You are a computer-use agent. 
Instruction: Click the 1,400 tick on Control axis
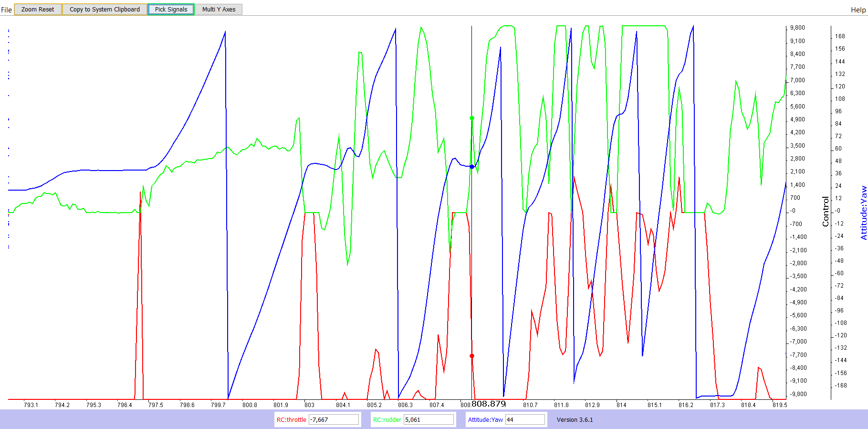click(797, 185)
